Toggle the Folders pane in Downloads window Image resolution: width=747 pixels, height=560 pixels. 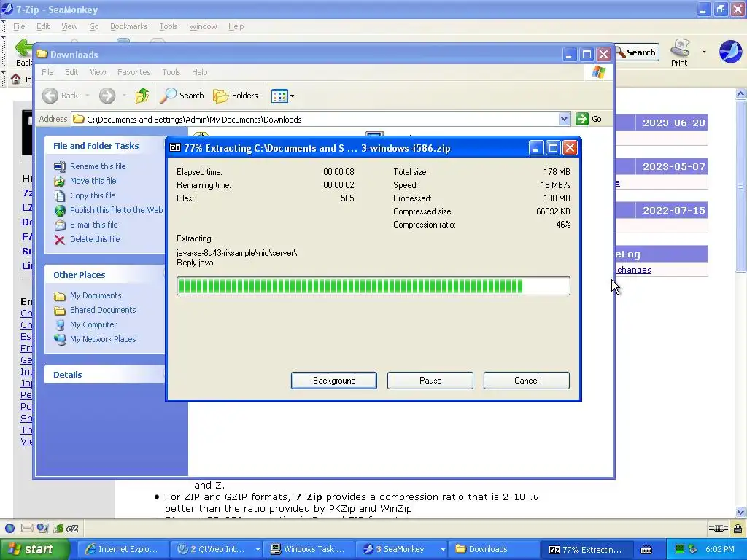236,96
